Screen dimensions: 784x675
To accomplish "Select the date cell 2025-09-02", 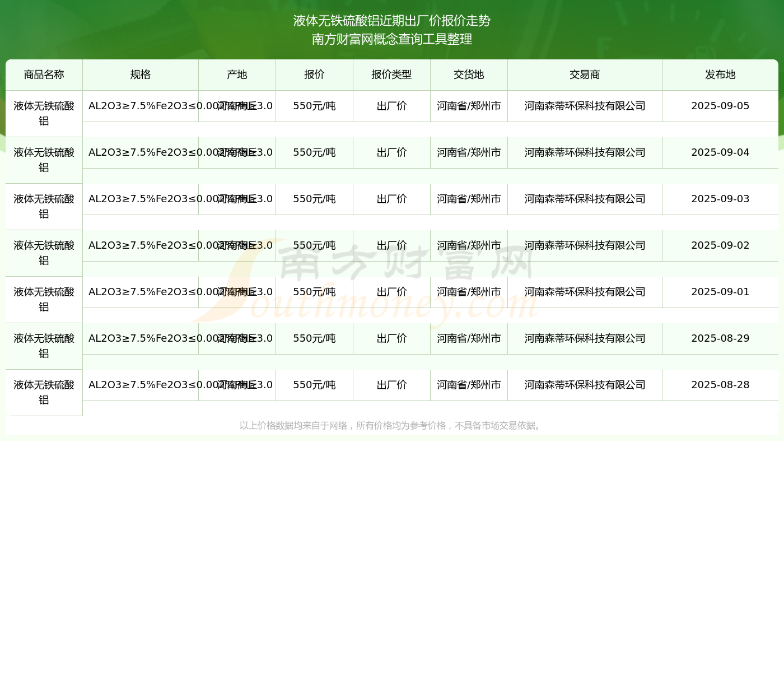I will tap(720, 245).
